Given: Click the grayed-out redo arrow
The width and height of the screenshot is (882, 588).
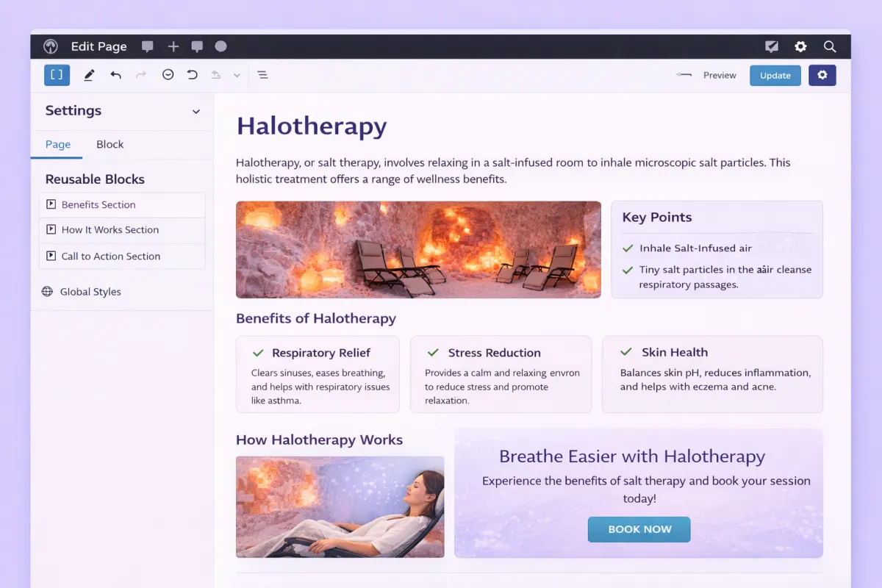Looking at the screenshot, I should tap(141, 75).
